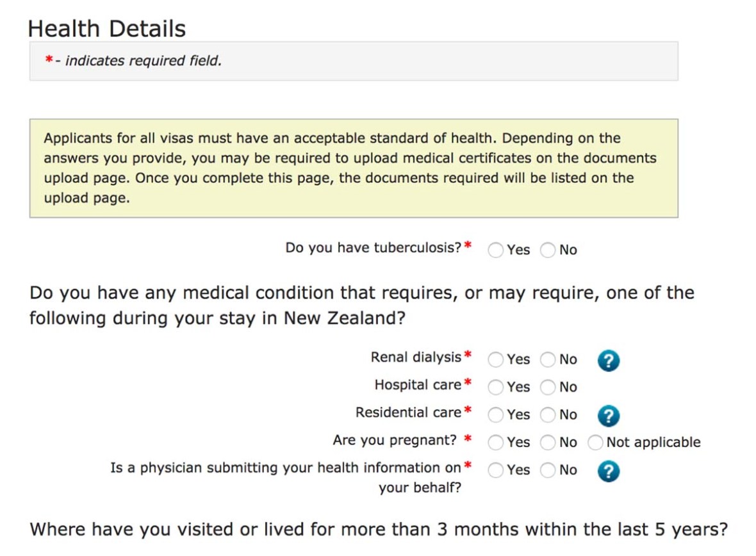756x556 pixels.
Task: Select Yes for Renal dialysis
Action: pyautogui.click(x=495, y=359)
